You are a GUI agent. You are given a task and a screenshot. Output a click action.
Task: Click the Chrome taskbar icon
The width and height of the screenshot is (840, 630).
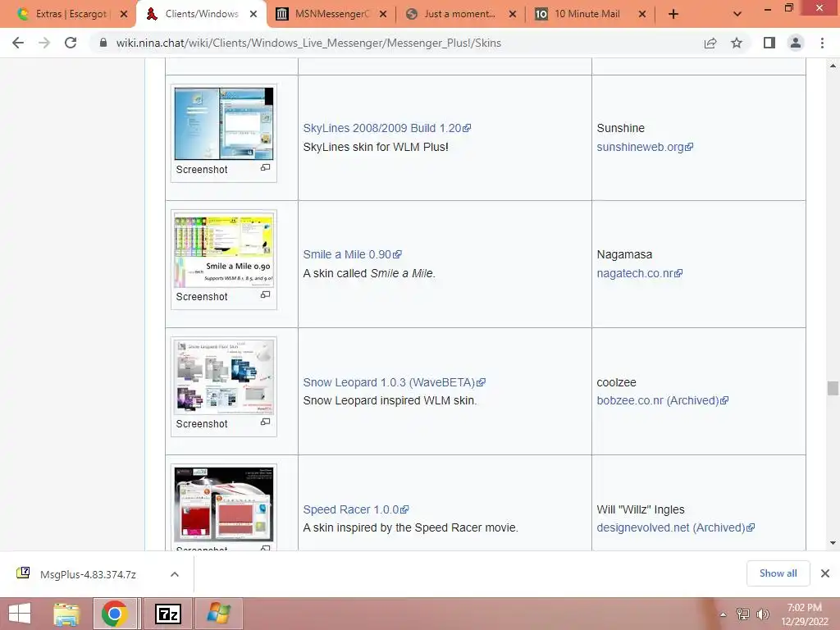[115, 614]
